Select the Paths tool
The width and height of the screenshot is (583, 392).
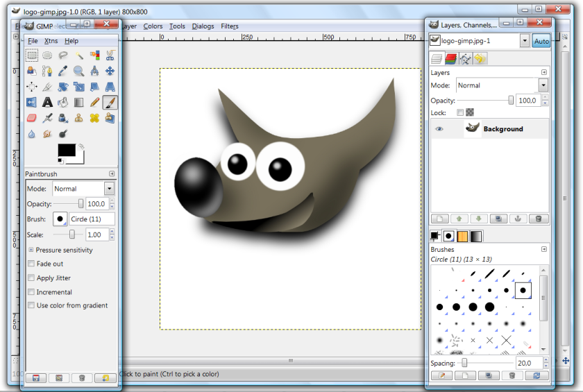pyautogui.click(x=47, y=71)
